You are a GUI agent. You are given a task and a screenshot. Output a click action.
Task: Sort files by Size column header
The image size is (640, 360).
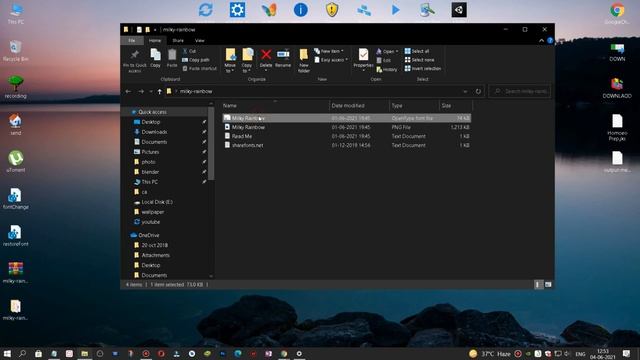(455, 105)
